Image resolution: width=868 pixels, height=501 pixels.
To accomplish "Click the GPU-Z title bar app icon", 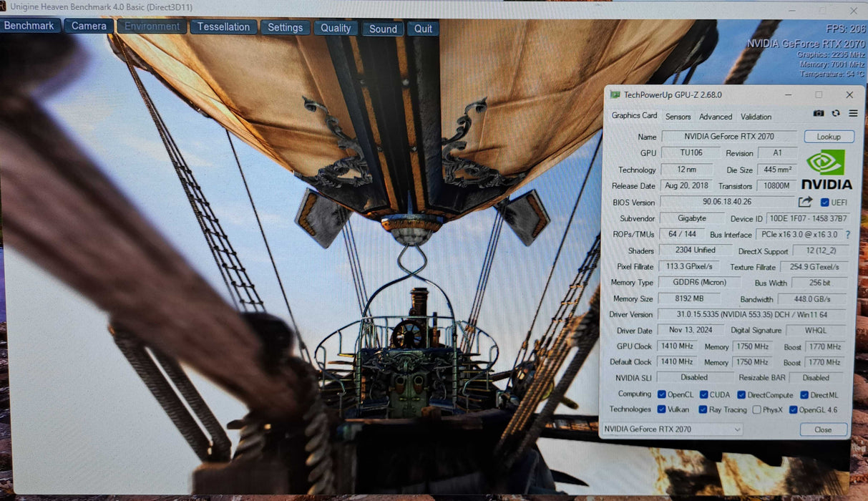I will click(615, 94).
